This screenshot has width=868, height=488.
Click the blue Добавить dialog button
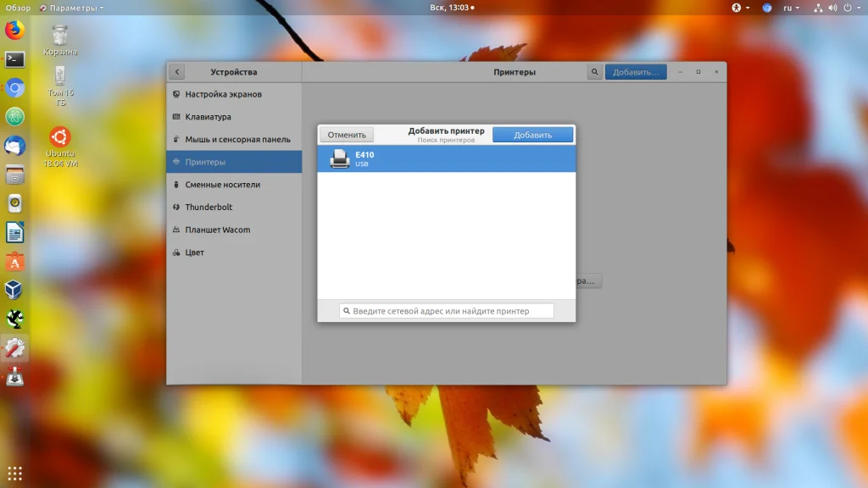(x=532, y=135)
